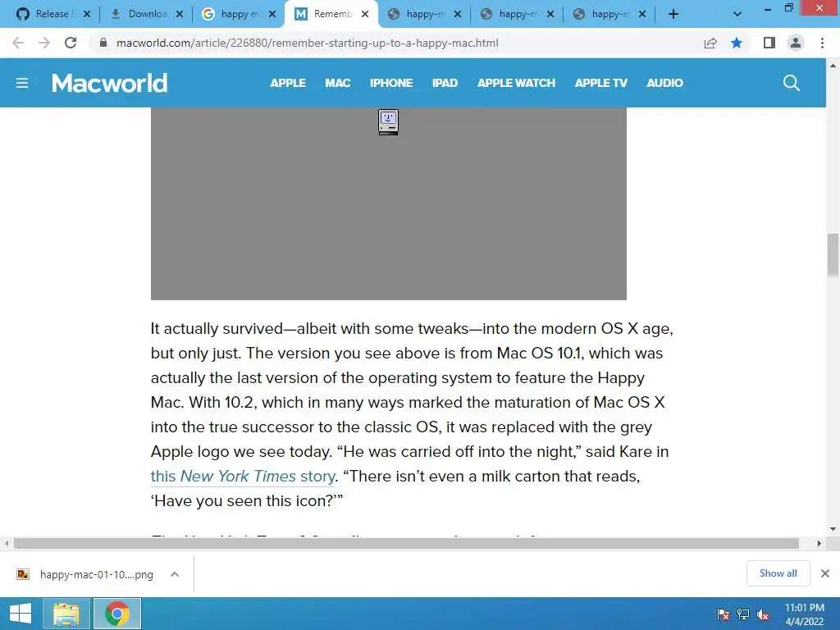Viewport: 840px width, 630px height.
Task: Click the horizontal scrollbar thumb
Action: click(406, 543)
